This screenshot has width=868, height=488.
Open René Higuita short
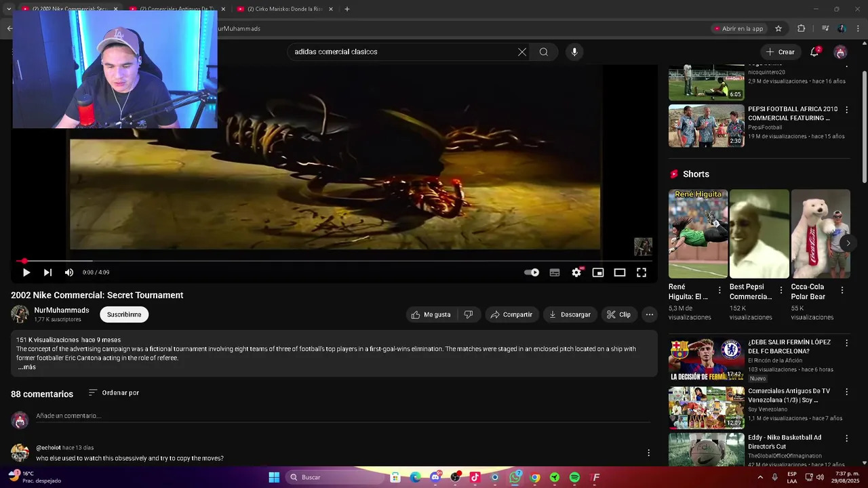(x=698, y=234)
